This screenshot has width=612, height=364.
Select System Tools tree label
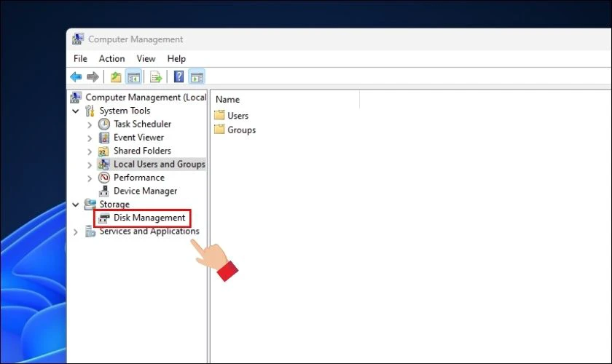[x=125, y=111]
